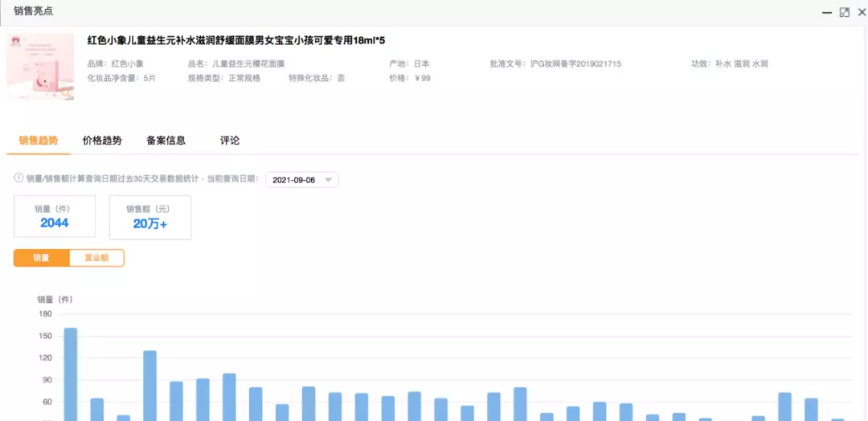Click the 产地: 日本 text
The height and width of the screenshot is (421, 868).
coord(409,63)
